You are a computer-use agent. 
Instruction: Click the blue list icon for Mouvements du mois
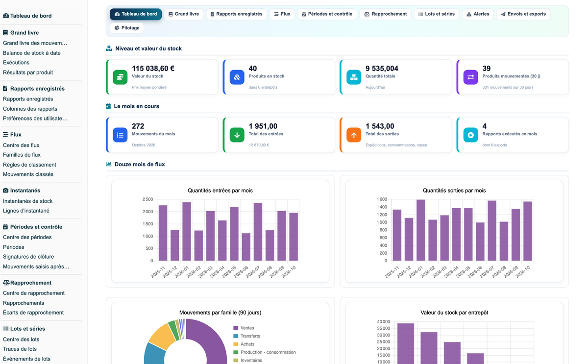pyautogui.click(x=120, y=135)
